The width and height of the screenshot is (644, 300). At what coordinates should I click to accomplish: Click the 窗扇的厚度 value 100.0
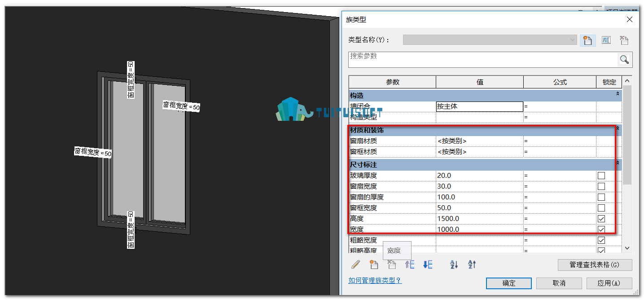[479, 197]
